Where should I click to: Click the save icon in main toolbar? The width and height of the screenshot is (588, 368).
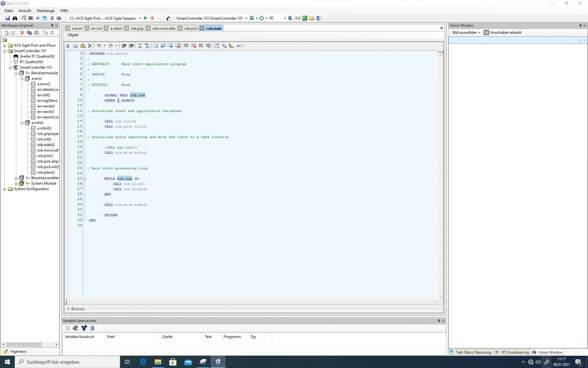(8, 18)
